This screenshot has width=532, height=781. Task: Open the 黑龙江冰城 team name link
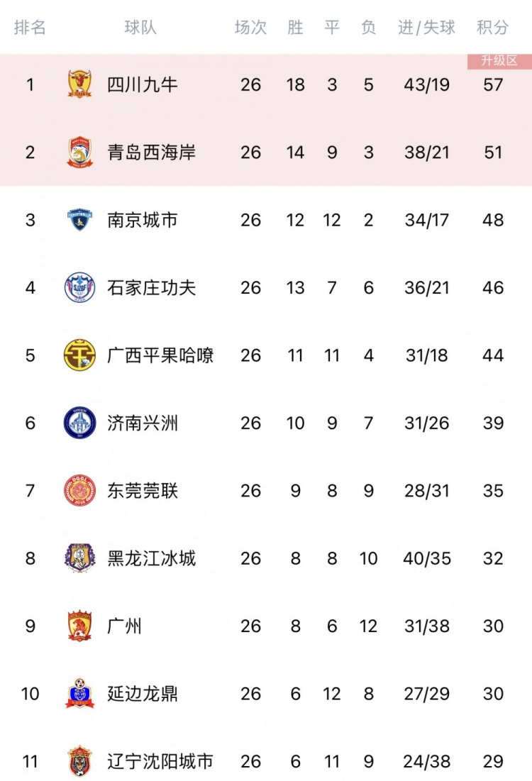click(151, 558)
